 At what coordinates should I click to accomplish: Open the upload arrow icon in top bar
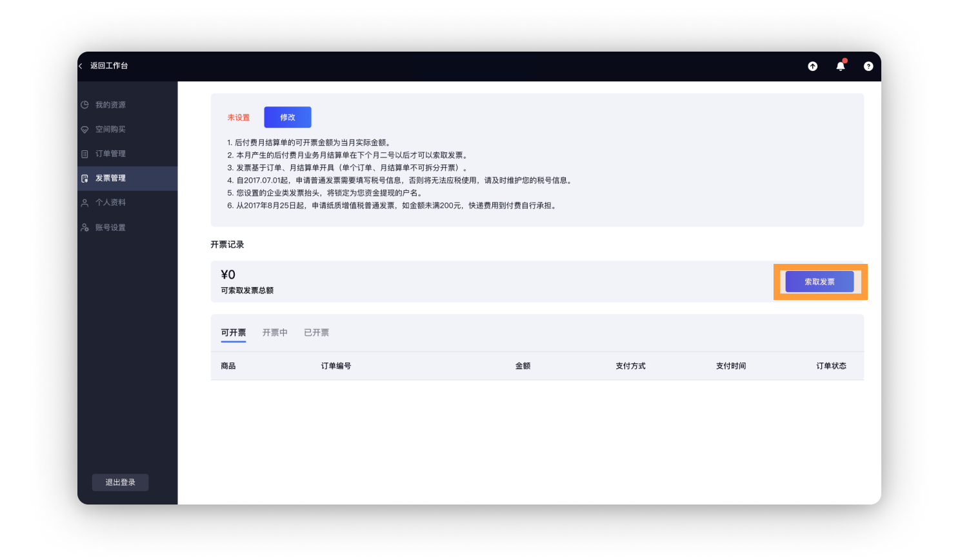coord(813,66)
